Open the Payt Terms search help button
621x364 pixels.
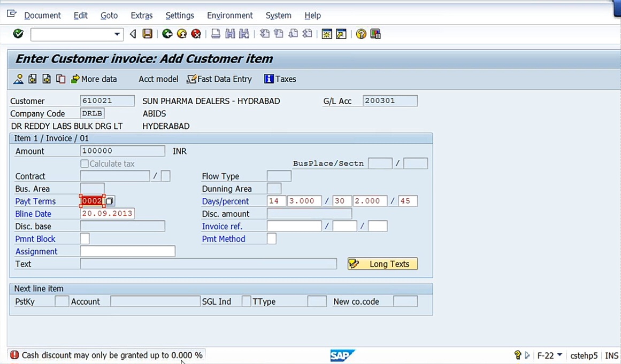(110, 201)
